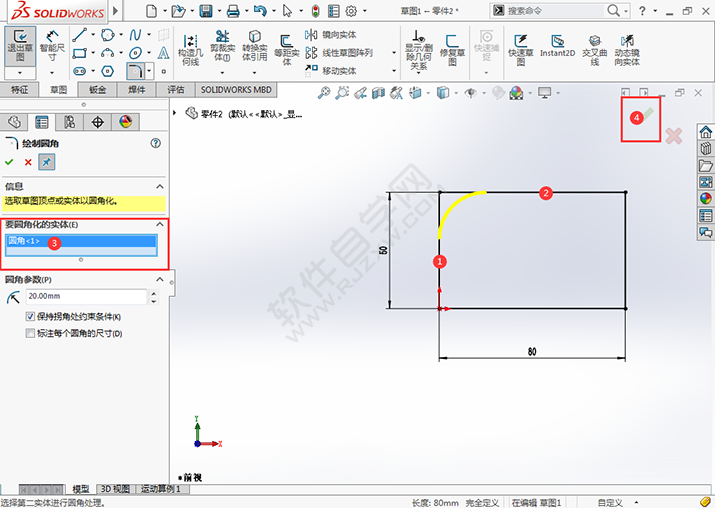Image resolution: width=715 pixels, height=508 pixels.
Task: Uncheck 保持拐角处约束条件 checkbox
Action: point(30,317)
